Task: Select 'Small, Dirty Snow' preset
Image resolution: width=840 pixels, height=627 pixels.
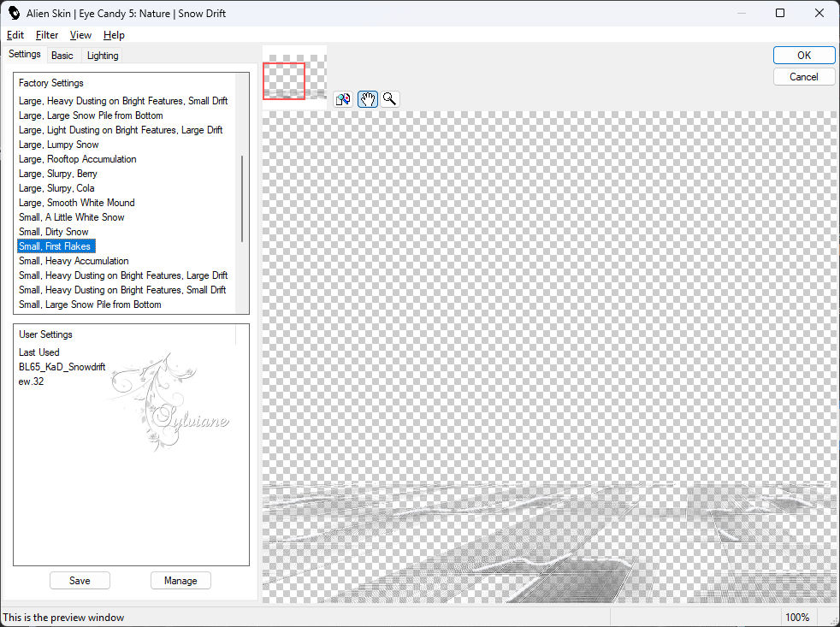Action: coord(54,232)
